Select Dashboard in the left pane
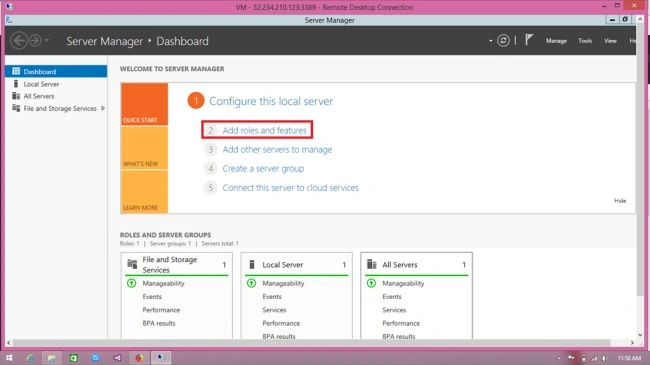This screenshot has height=365, width=650. click(56, 71)
